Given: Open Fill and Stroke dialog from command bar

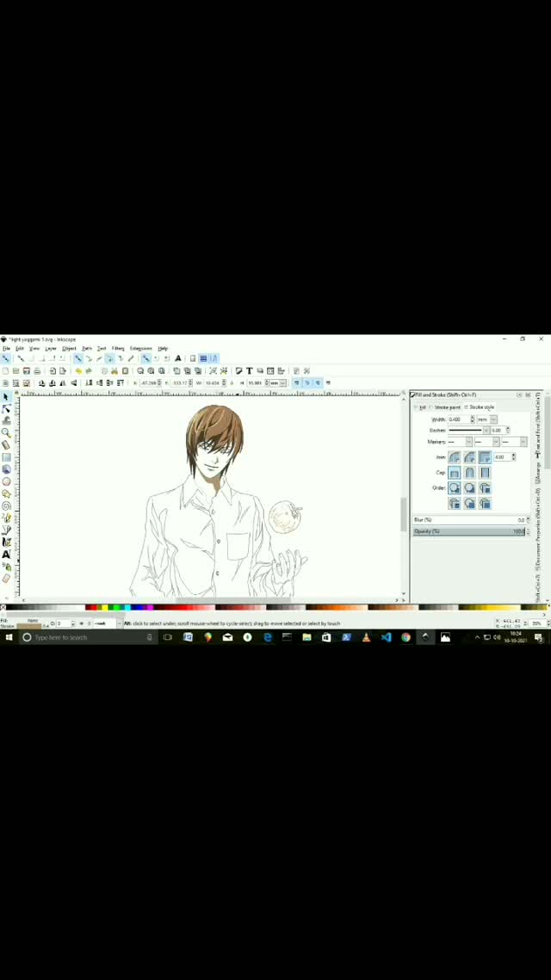Looking at the screenshot, I should pos(238,370).
